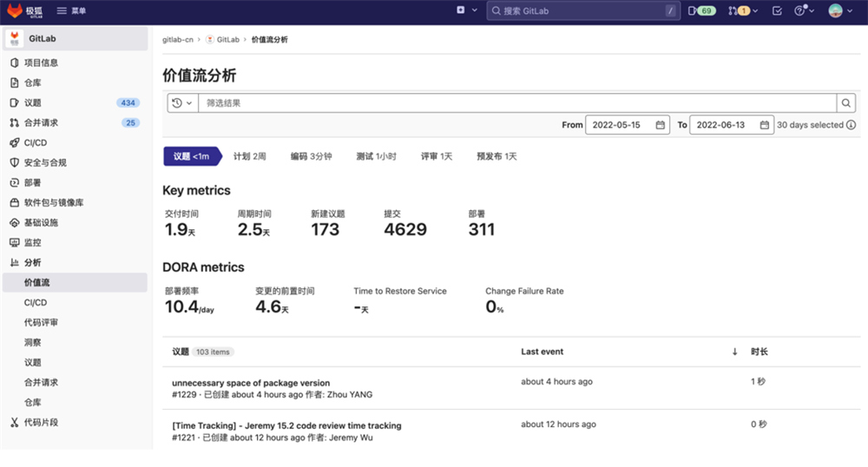The image size is (868, 467).
Task: Click the 安全与合规 shield icon
Action: click(15, 162)
